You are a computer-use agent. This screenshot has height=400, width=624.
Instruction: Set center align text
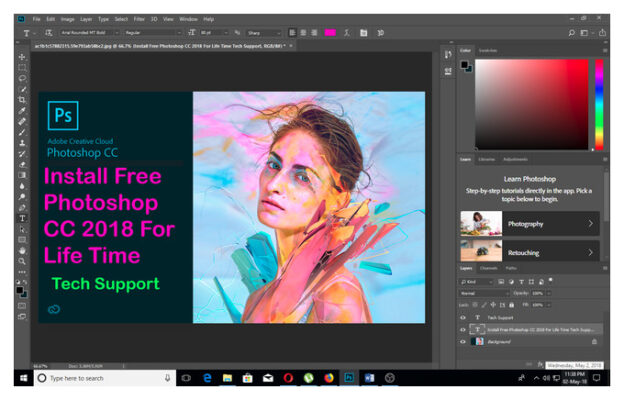pyautogui.click(x=303, y=33)
